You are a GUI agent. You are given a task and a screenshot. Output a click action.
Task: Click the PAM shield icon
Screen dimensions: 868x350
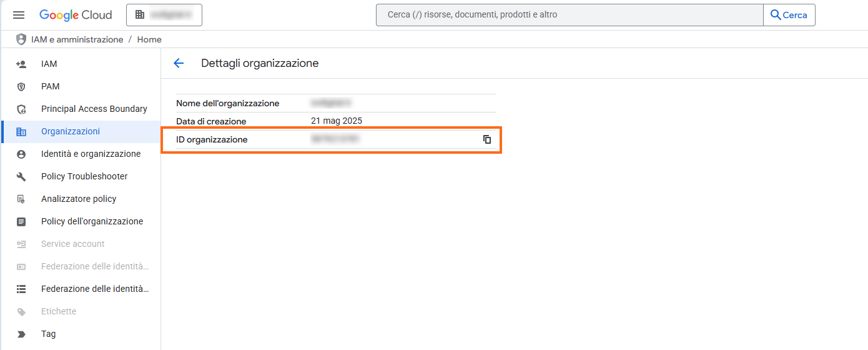(21, 87)
